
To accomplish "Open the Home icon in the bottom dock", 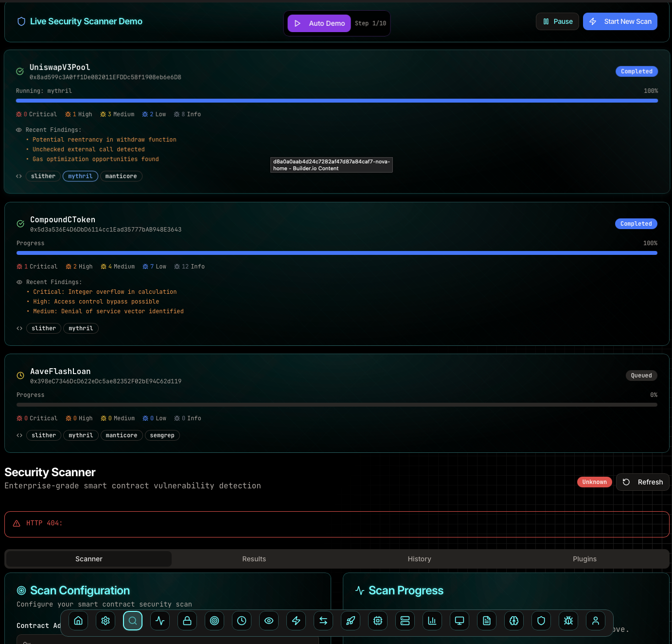I will tap(78, 621).
